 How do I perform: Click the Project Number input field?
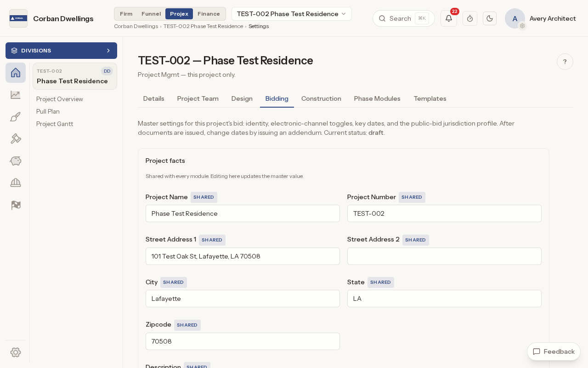(444, 213)
